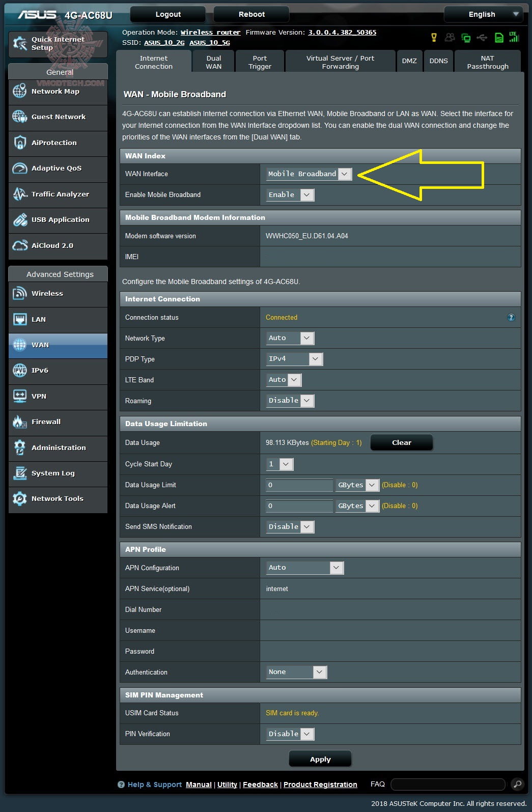
Task: Click the Apply button
Action: [x=320, y=759]
